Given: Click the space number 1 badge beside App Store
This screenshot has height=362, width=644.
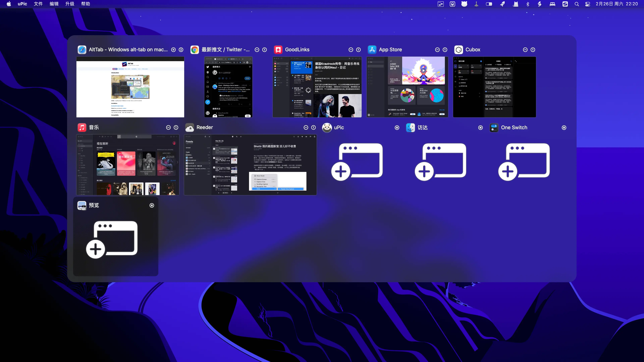Looking at the screenshot, I should (445, 50).
